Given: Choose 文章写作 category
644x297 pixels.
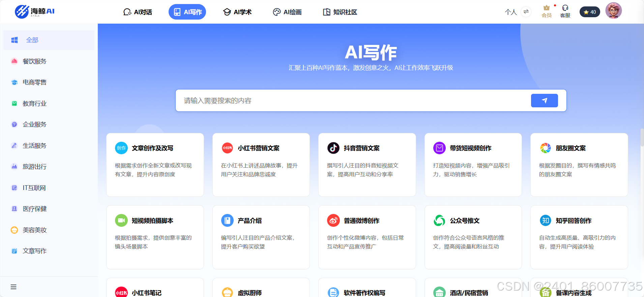Looking at the screenshot, I should 49,251.
